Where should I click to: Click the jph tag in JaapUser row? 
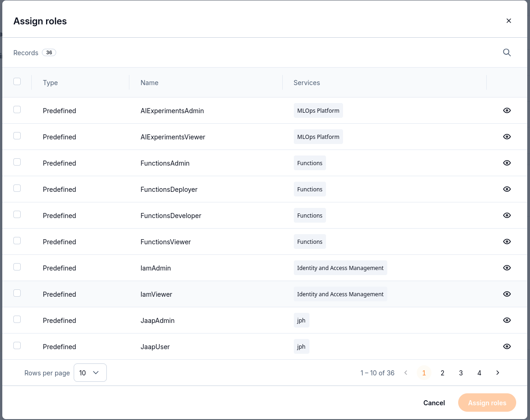(x=301, y=347)
